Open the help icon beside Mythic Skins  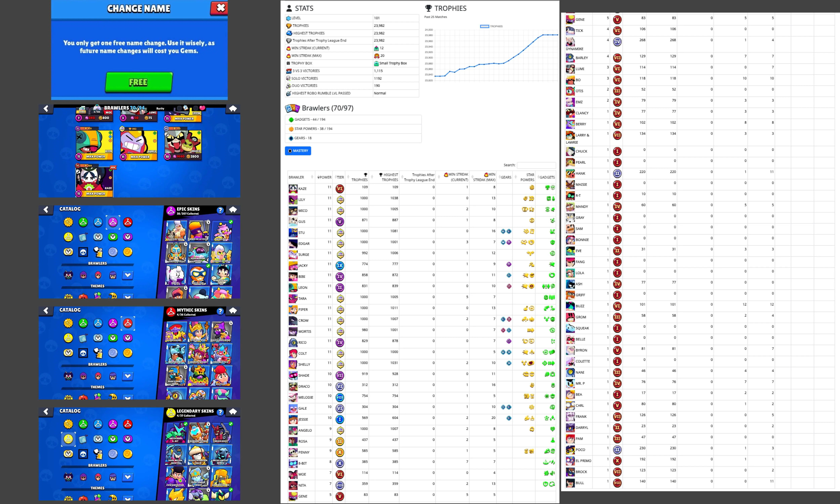(x=220, y=311)
